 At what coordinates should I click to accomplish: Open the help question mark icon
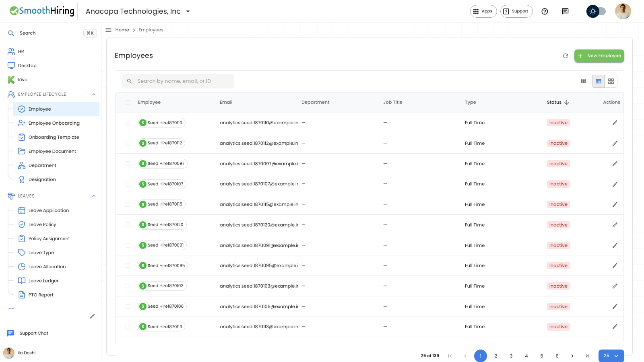coord(545,11)
